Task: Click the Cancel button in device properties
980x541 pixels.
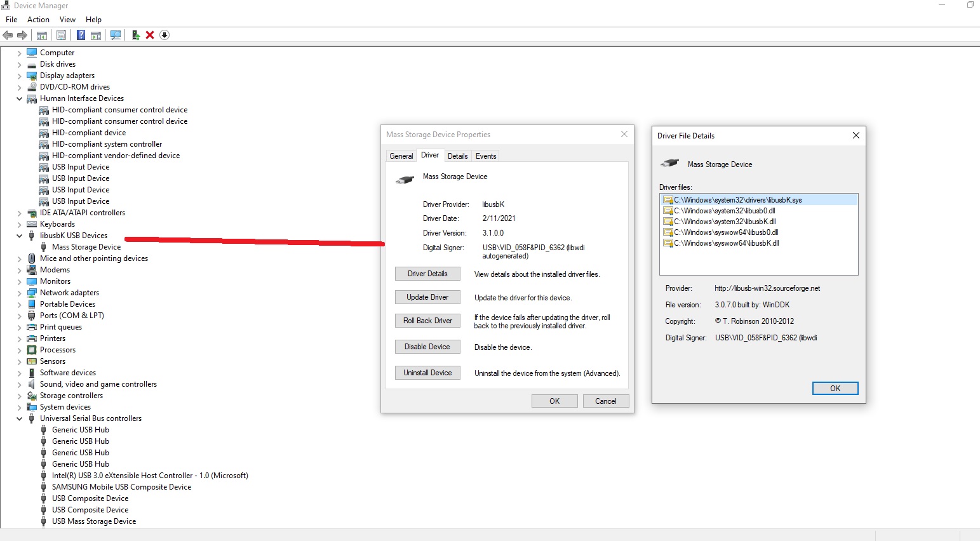Action: [605, 401]
